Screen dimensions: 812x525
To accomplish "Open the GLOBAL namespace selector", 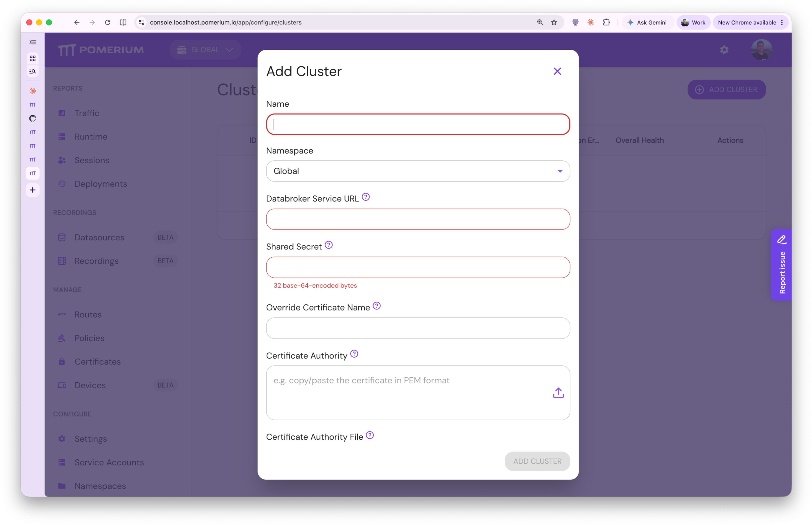I will click(x=205, y=50).
